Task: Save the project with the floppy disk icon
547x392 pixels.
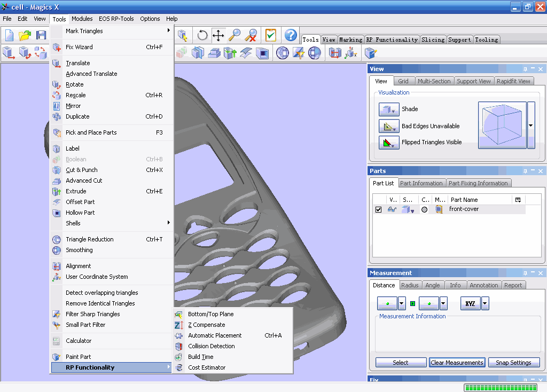Action: pyautogui.click(x=41, y=35)
